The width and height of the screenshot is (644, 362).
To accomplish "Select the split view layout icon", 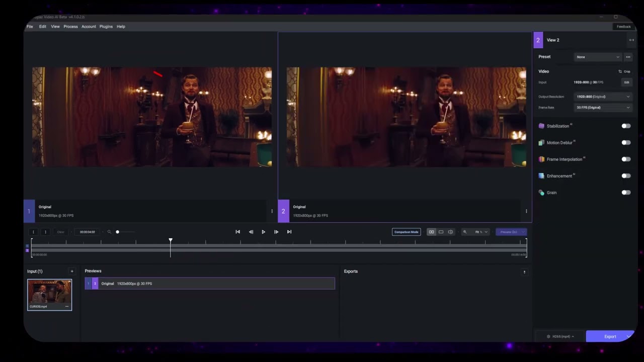I will click(x=450, y=232).
